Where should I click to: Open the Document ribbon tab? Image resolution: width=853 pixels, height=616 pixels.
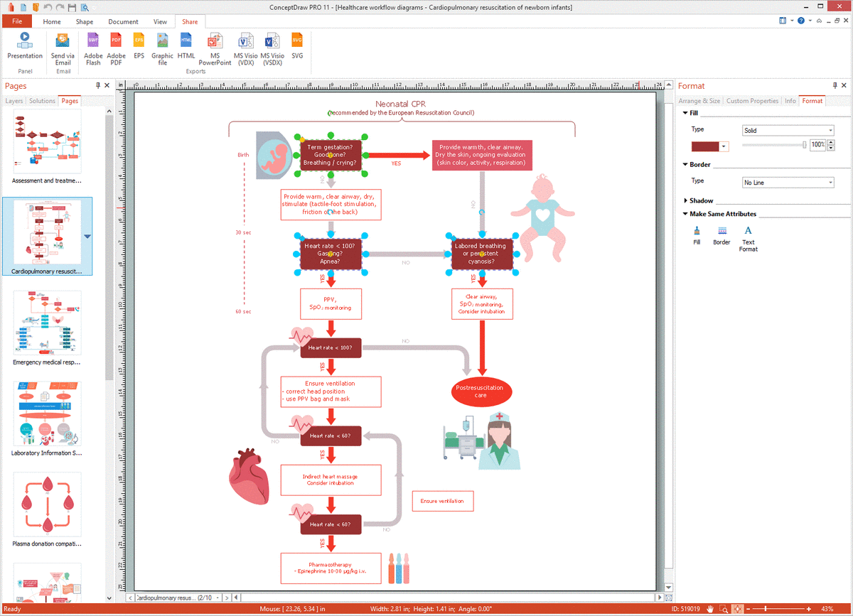coord(123,22)
